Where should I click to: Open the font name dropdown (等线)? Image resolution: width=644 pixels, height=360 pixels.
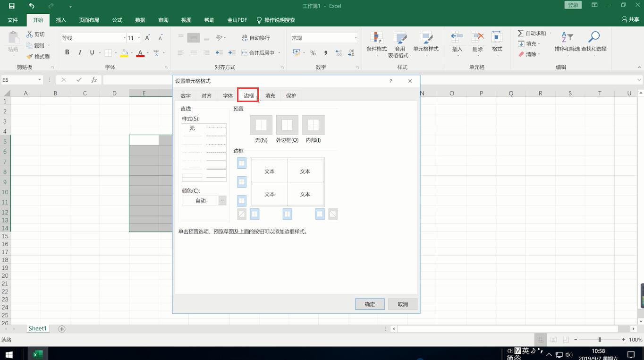click(124, 38)
